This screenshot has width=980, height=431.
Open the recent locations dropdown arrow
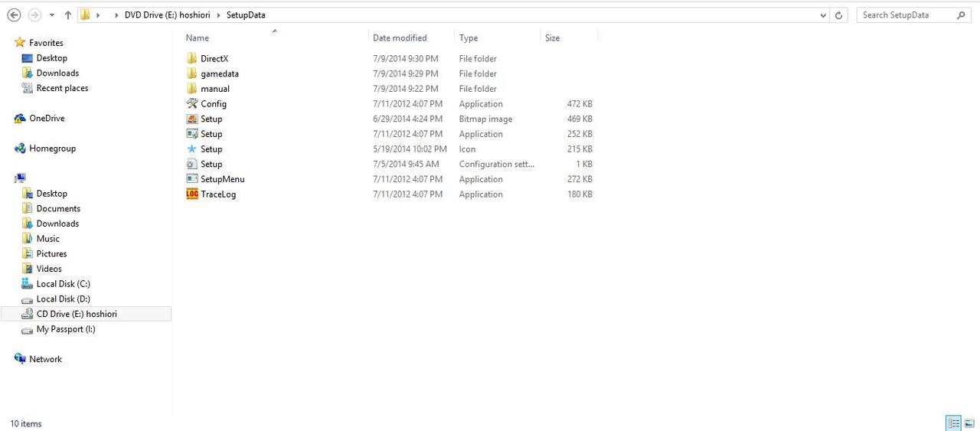pos(52,15)
